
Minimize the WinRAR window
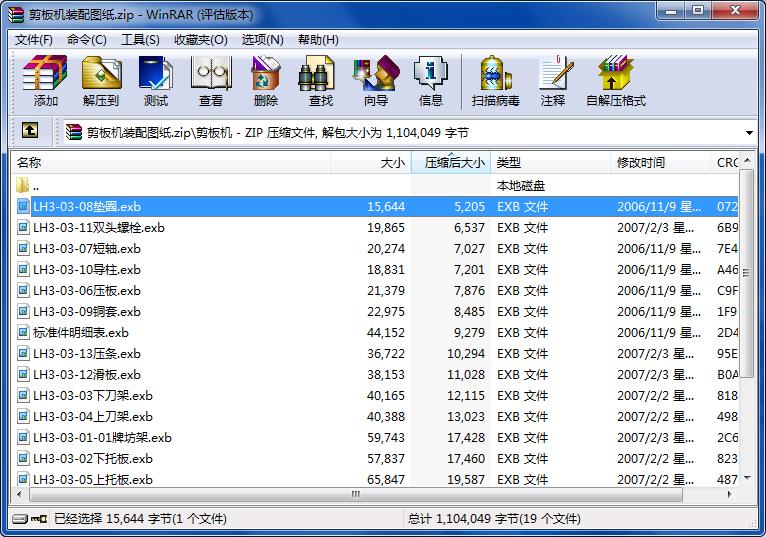click(671, 11)
